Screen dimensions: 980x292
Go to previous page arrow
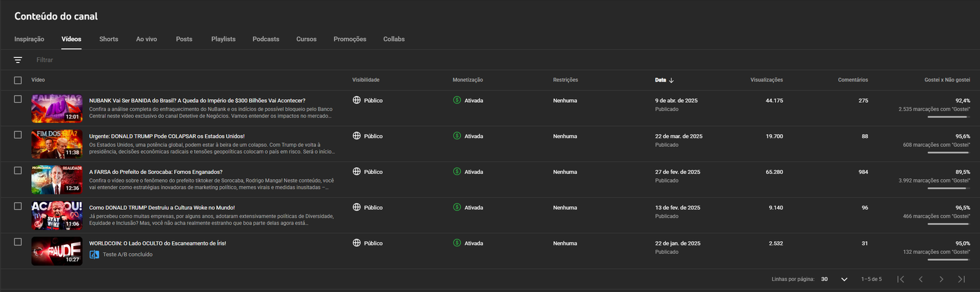coord(921,279)
